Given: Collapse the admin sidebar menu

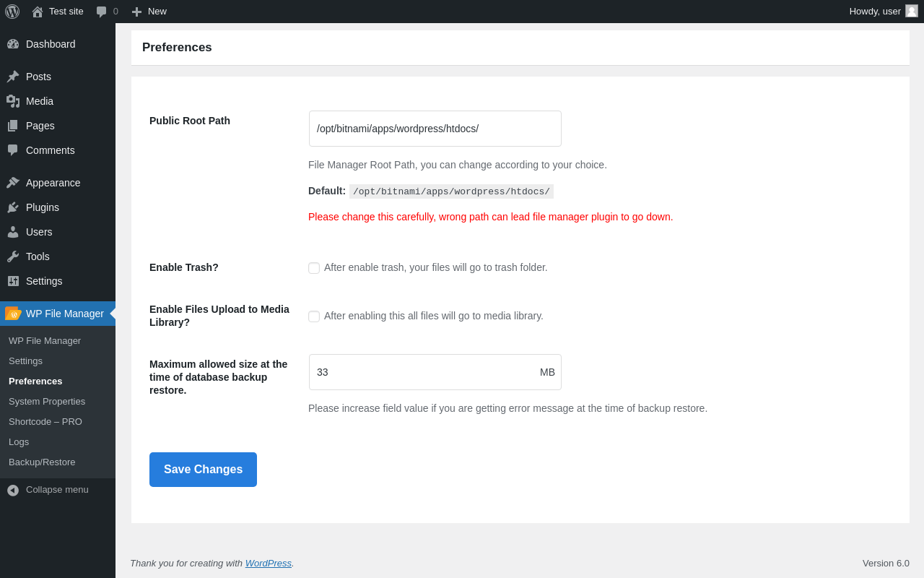Looking at the screenshot, I should click(48, 490).
